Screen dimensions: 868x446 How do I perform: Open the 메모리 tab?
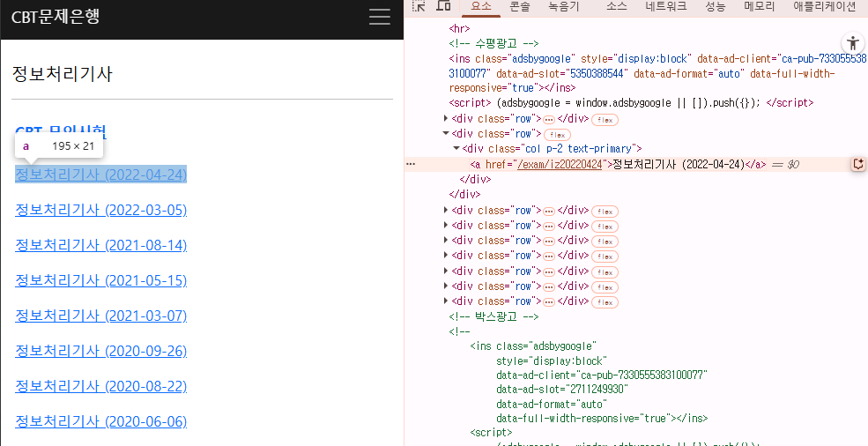pyautogui.click(x=759, y=7)
